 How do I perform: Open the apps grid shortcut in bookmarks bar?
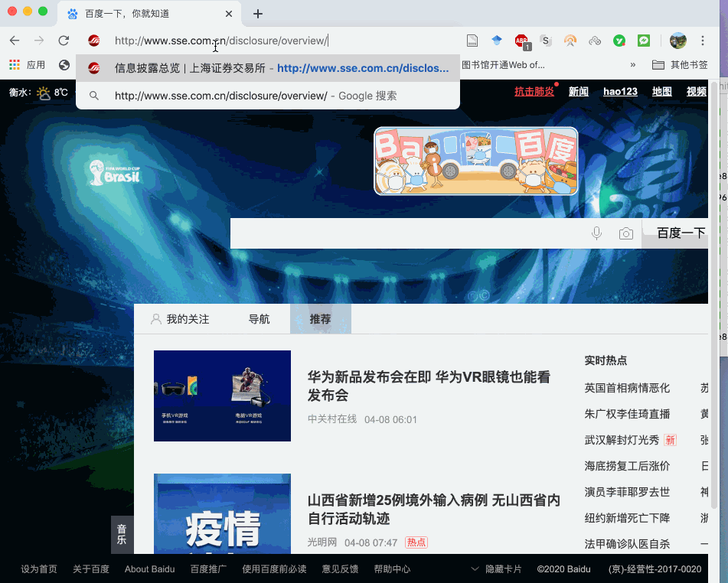15,65
